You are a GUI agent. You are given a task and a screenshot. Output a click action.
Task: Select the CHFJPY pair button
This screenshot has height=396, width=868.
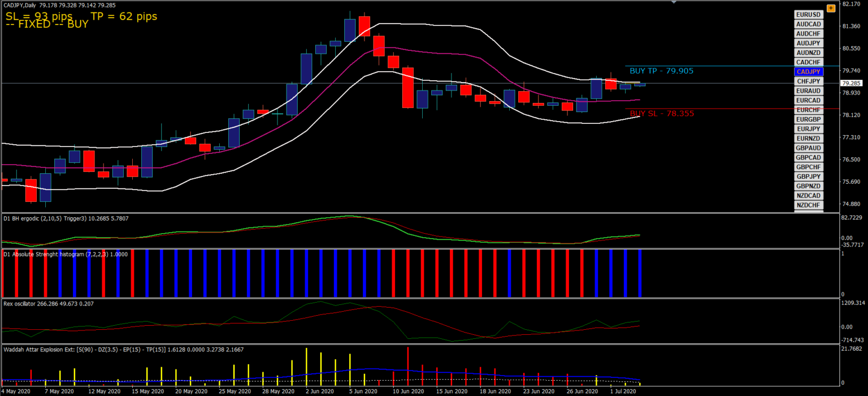[808, 81]
